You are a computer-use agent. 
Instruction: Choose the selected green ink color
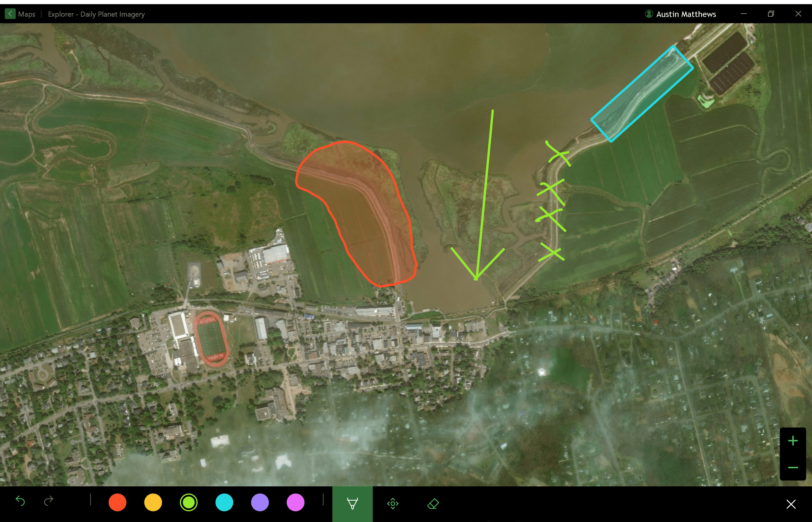pos(189,502)
